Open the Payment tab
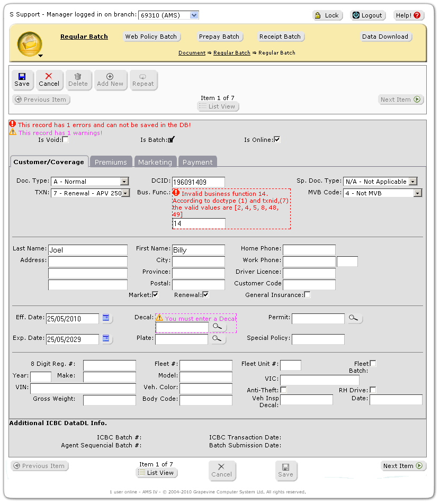This screenshot has width=440, height=504. 197,162
